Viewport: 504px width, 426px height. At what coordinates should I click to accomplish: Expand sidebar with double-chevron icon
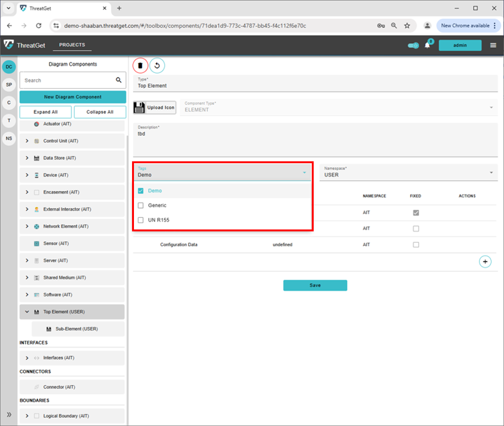pyautogui.click(x=9, y=415)
